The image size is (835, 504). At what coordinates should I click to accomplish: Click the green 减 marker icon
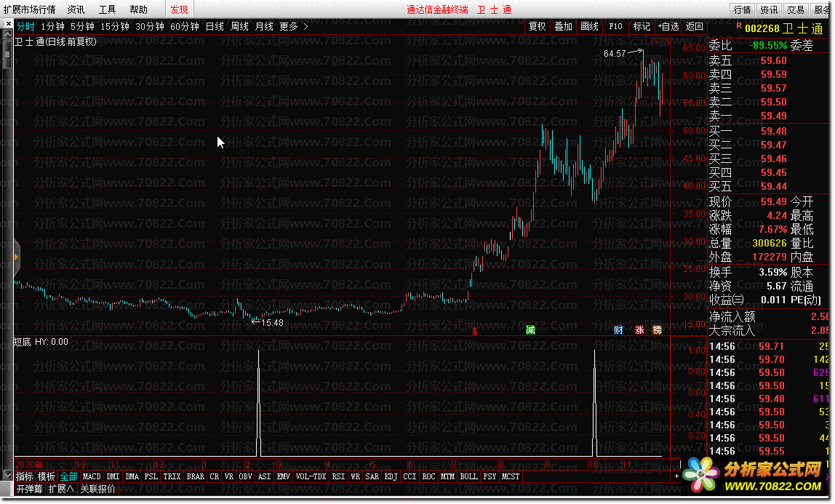[x=530, y=330]
